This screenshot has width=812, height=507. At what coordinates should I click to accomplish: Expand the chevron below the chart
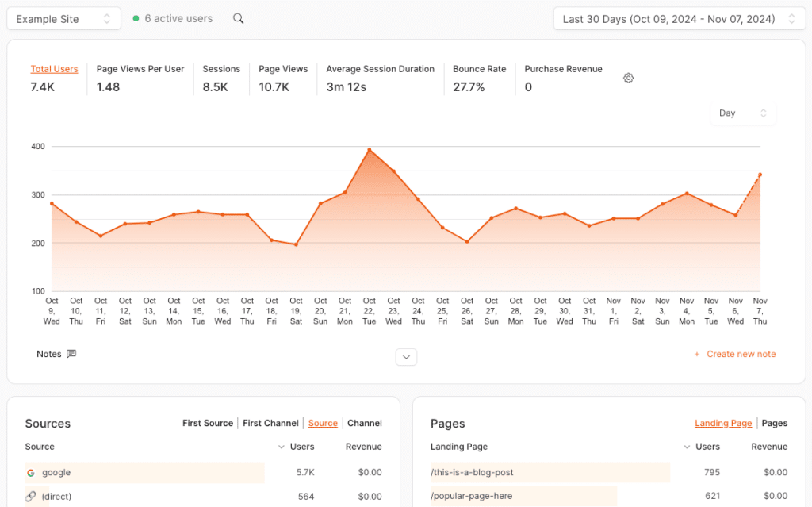(x=406, y=357)
